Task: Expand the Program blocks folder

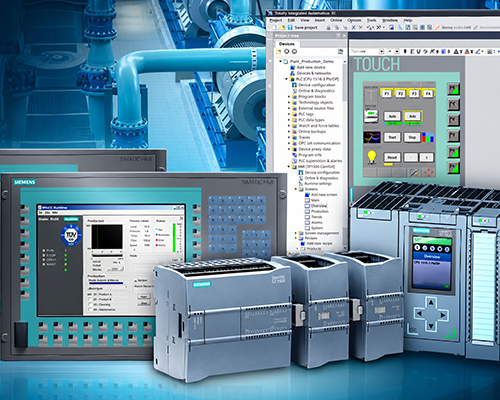Action: click(x=289, y=97)
